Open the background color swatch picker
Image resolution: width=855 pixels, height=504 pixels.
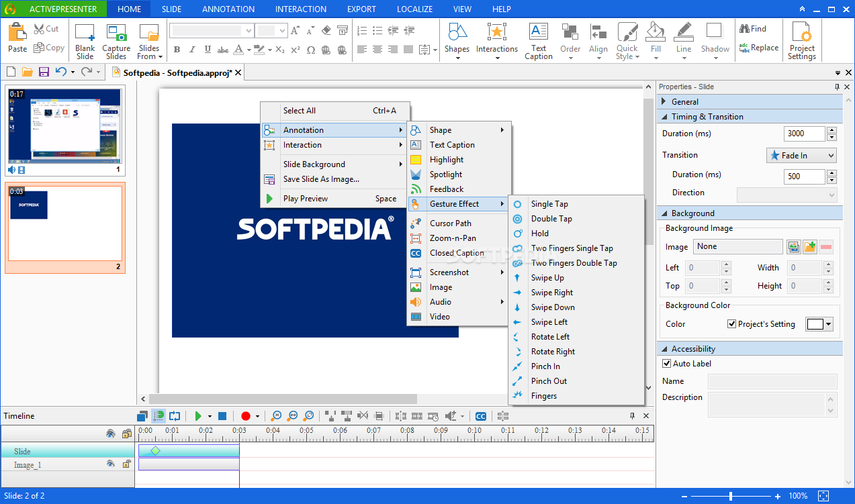(820, 324)
